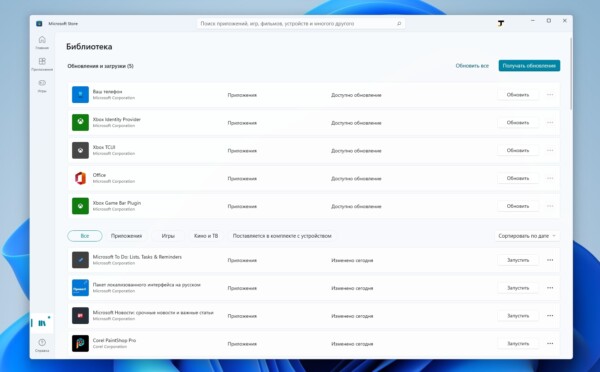Viewport: 600px width, 372px height.
Task: Launch Microsoft Новости with Запустить
Action: (518, 316)
